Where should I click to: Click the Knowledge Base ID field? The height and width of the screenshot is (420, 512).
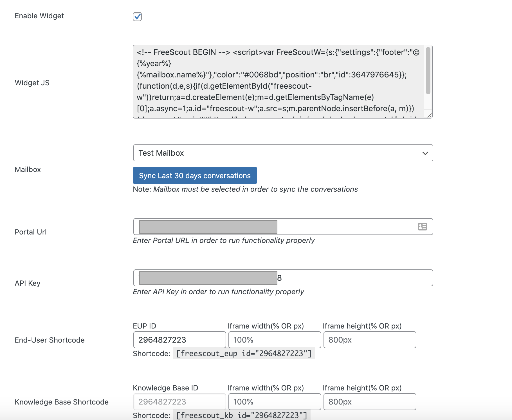pyautogui.click(x=179, y=402)
